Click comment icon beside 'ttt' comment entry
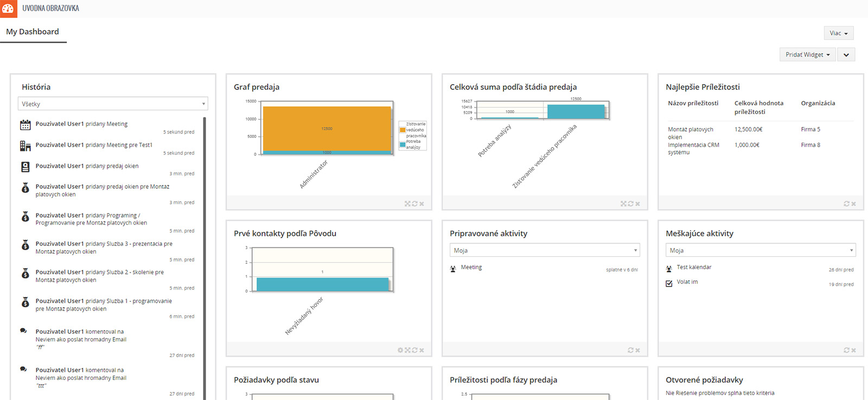The height and width of the screenshot is (400, 868). pos(23,369)
